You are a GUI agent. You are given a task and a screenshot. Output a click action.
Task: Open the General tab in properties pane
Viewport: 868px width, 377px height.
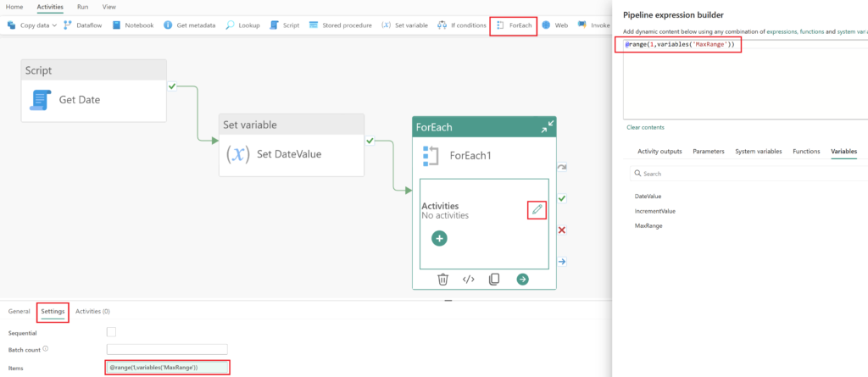pyautogui.click(x=19, y=312)
